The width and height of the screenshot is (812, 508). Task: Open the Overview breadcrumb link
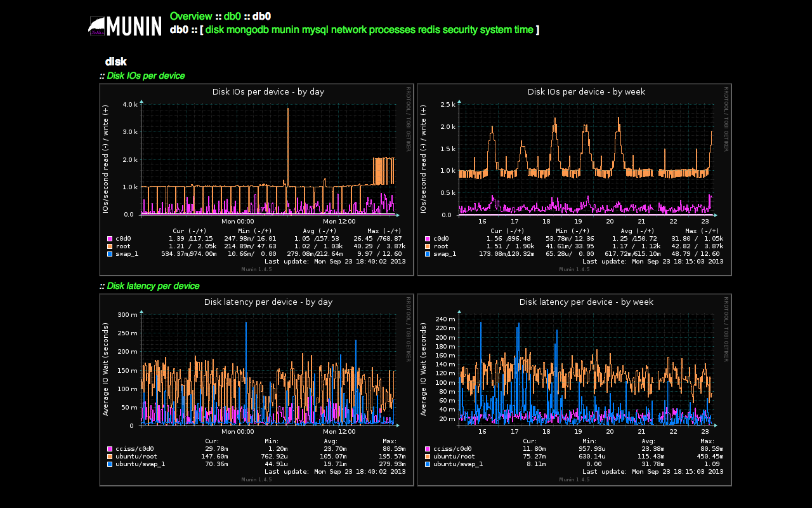pyautogui.click(x=191, y=17)
